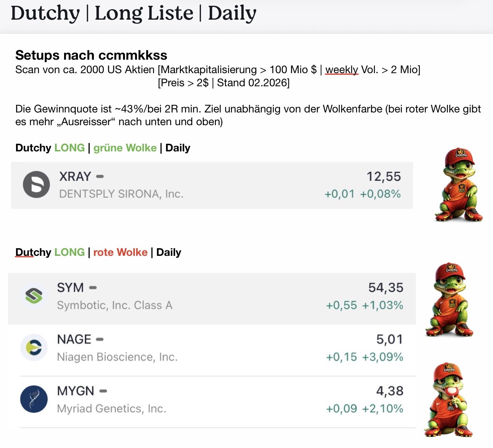Screen dimensions: 493x448
Task: Open the XRAY ticker symbol
Action: pos(75,177)
